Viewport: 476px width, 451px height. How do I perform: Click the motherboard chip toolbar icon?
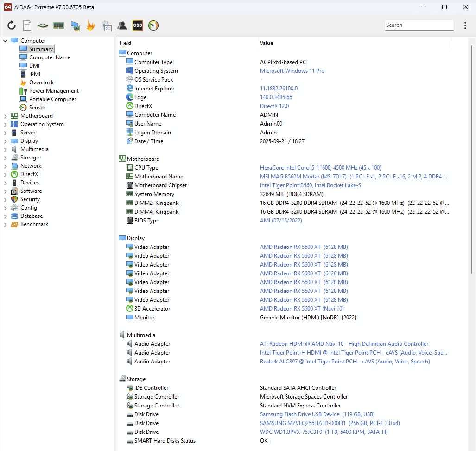point(43,26)
